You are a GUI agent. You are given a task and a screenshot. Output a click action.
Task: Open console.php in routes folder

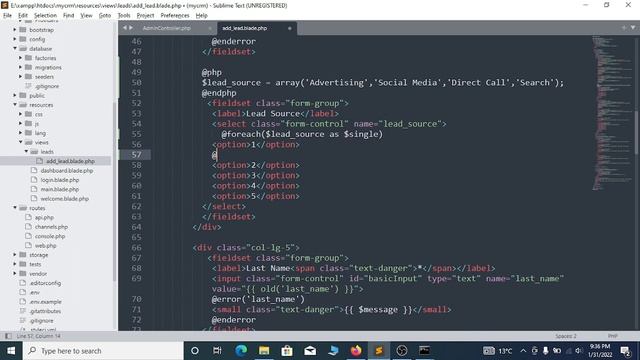tap(50, 236)
